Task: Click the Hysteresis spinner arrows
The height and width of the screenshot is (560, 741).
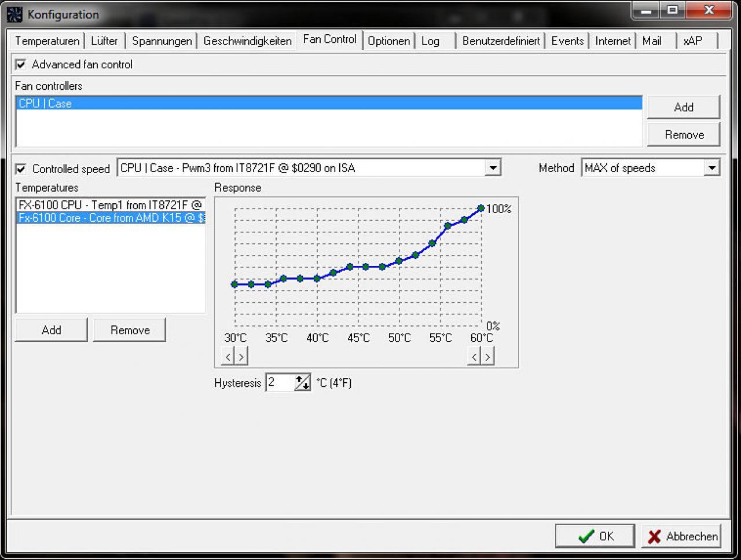Action: [x=303, y=383]
